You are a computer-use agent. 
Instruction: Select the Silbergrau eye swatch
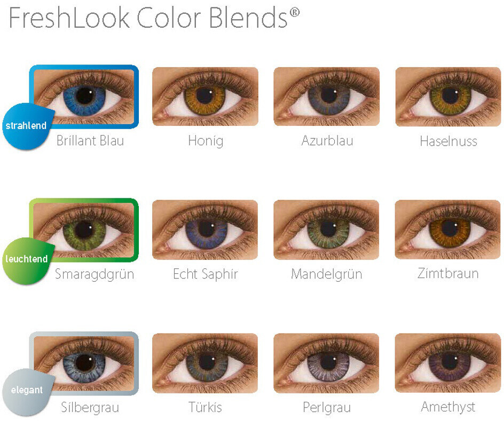[x=84, y=363]
